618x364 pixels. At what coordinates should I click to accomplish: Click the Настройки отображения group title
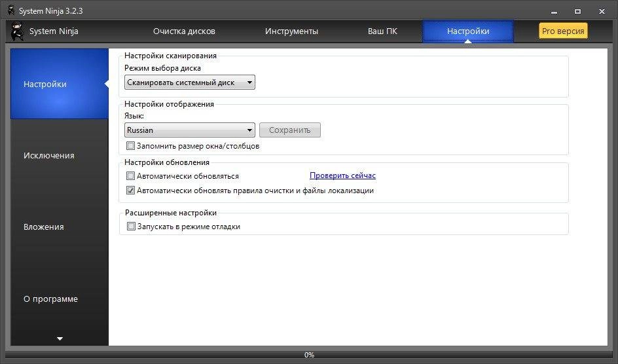[169, 104]
